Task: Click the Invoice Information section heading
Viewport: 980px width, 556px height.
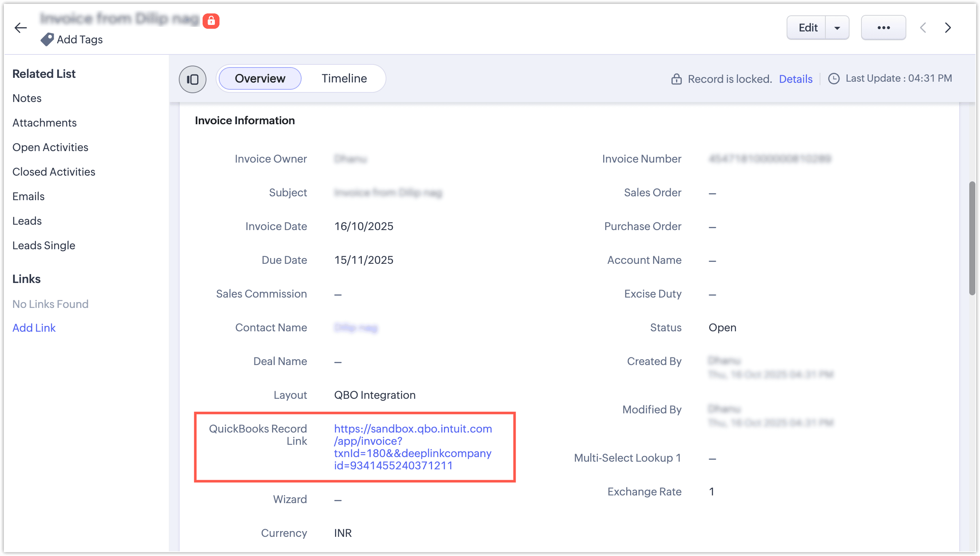Action: 245,121
